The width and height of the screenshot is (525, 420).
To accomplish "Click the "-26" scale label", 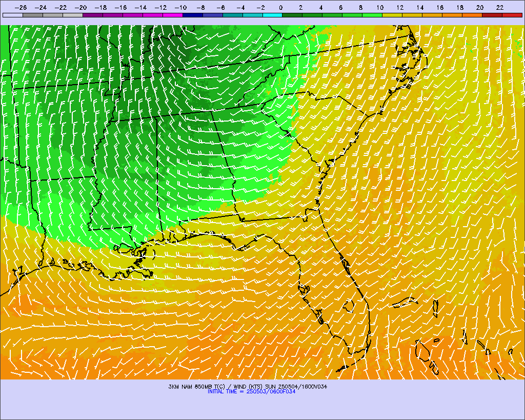I will point(21,7).
